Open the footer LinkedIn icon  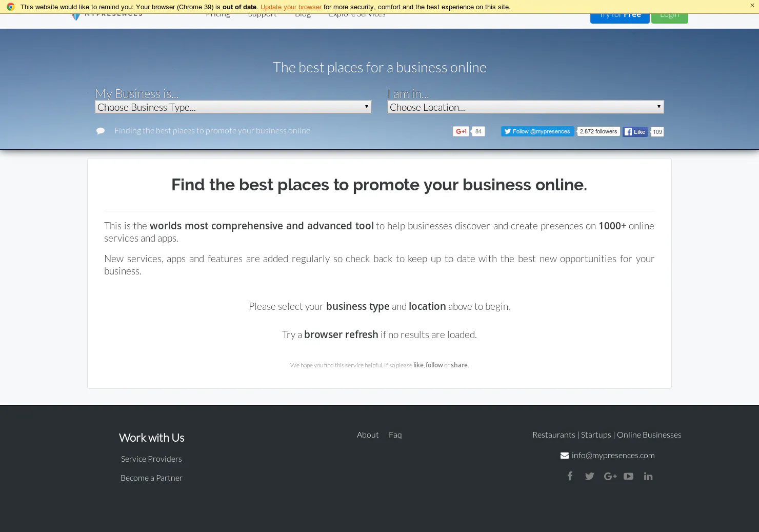pos(648,477)
